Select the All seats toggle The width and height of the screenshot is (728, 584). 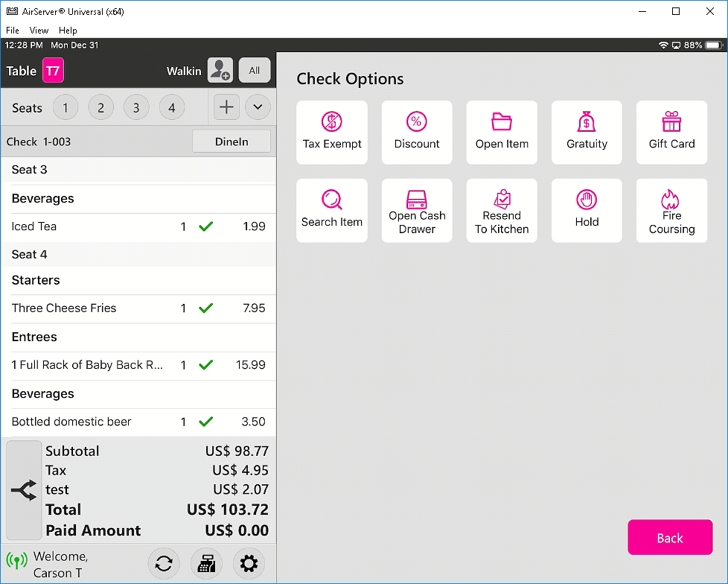pyautogui.click(x=255, y=71)
